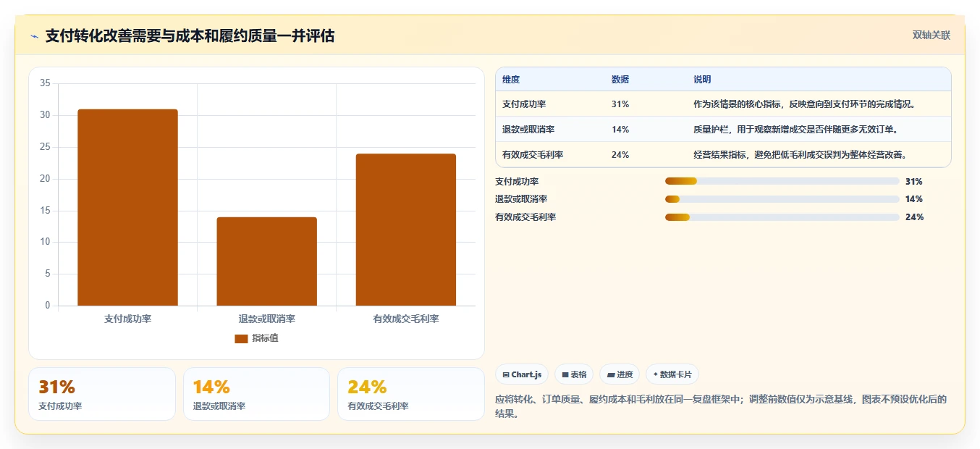This screenshot has height=449, width=980.
Task: Click the 31% value in the table
Action: pyautogui.click(x=620, y=104)
